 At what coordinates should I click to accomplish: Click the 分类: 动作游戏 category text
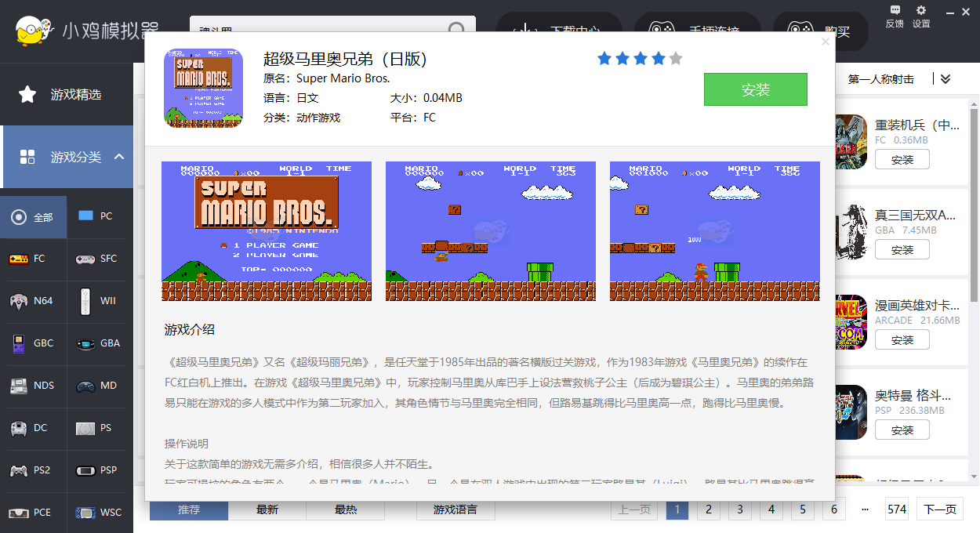point(302,118)
